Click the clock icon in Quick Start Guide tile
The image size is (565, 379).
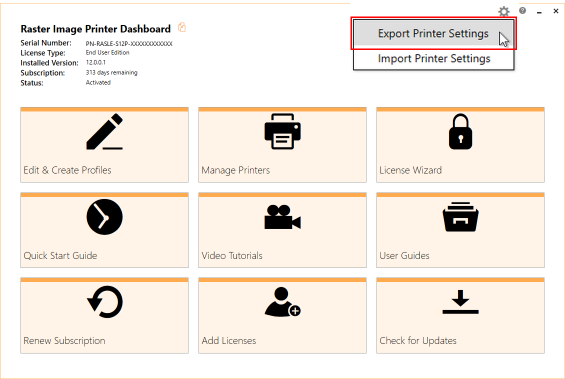[x=104, y=217]
